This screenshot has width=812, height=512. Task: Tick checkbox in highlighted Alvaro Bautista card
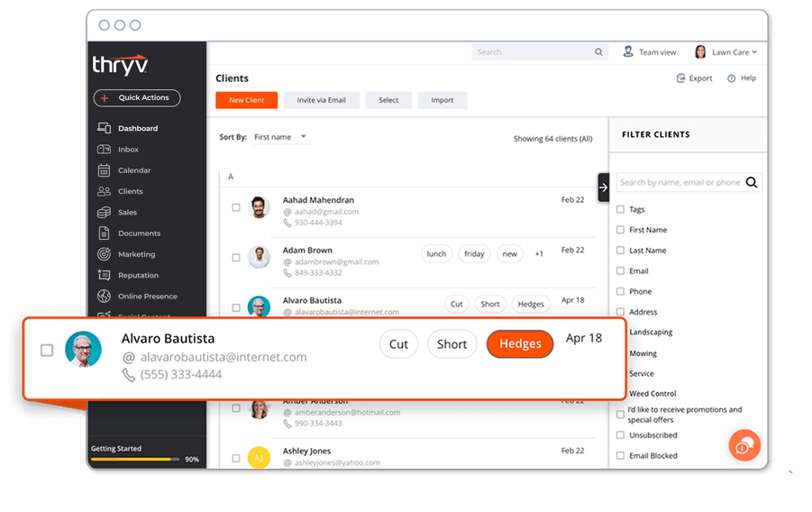(x=47, y=351)
